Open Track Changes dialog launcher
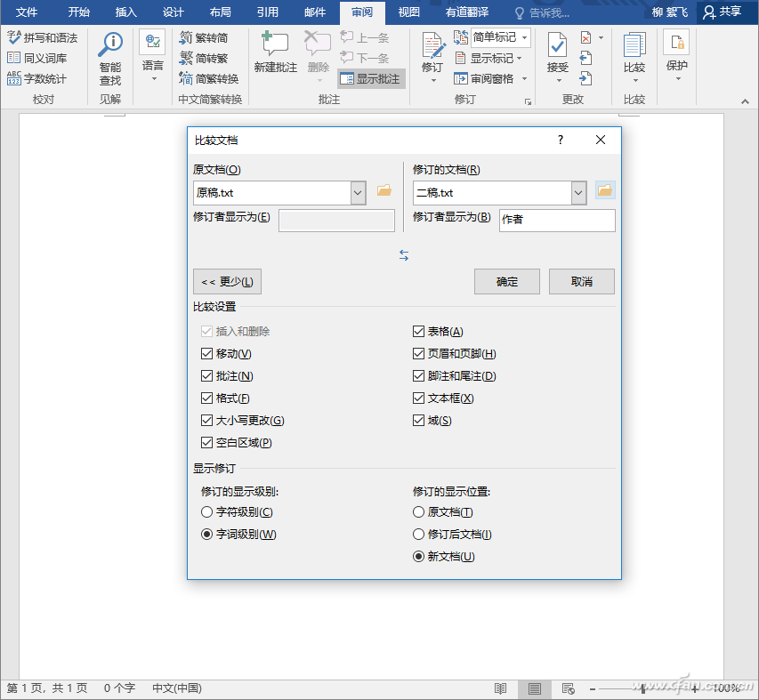 pos(529,101)
